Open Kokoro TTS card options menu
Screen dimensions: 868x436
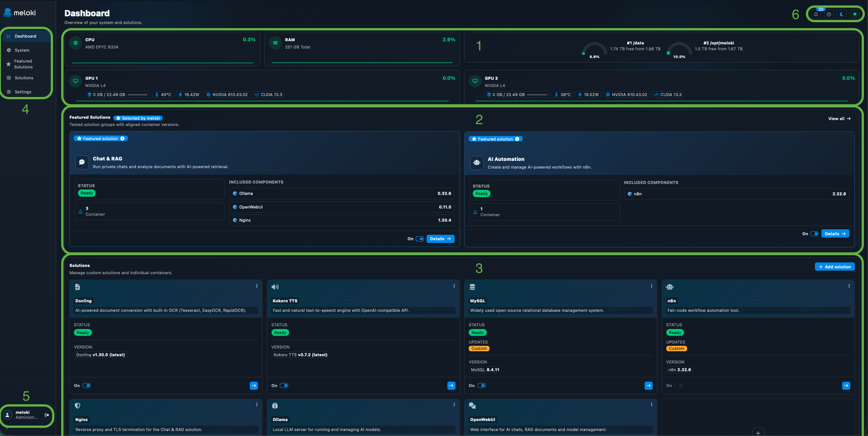click(x=454, y=286)
